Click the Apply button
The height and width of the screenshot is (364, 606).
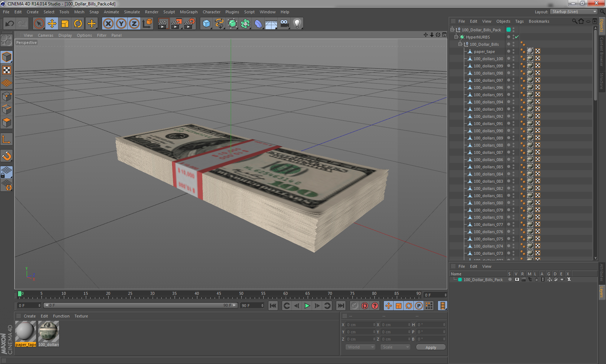point(431,347)
